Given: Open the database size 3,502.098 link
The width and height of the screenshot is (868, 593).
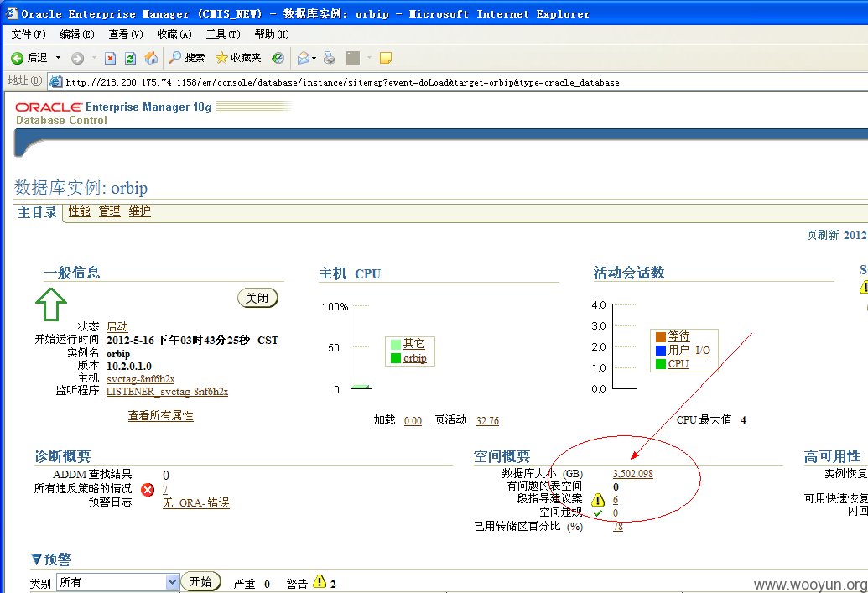Looking at the screenshot, I should tap(632, 474).
